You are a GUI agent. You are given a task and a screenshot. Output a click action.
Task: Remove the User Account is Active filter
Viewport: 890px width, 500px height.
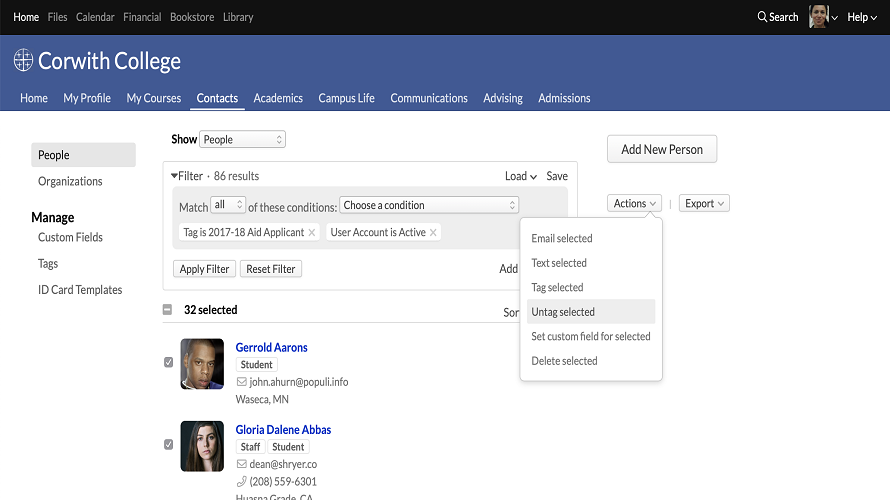(x=433, y=233)
